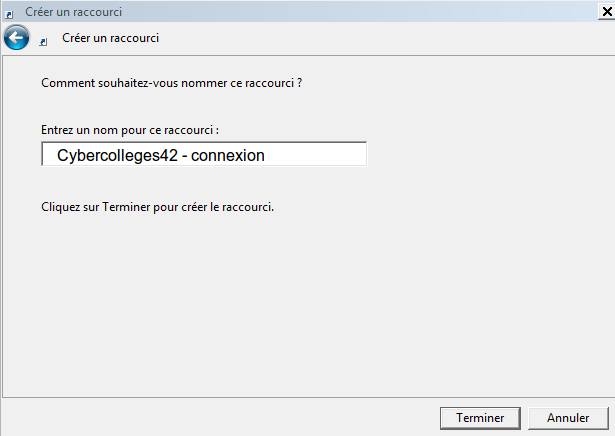Click the instruction Cliquez sur Terminer pour créer

pos(157,208)
